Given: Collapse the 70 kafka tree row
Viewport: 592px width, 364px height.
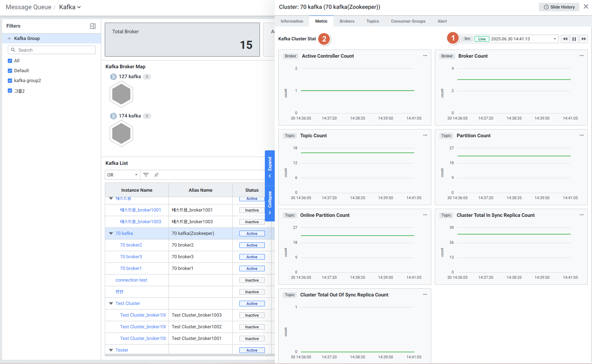Looking at the screenshot, I should tap(111, 233).
